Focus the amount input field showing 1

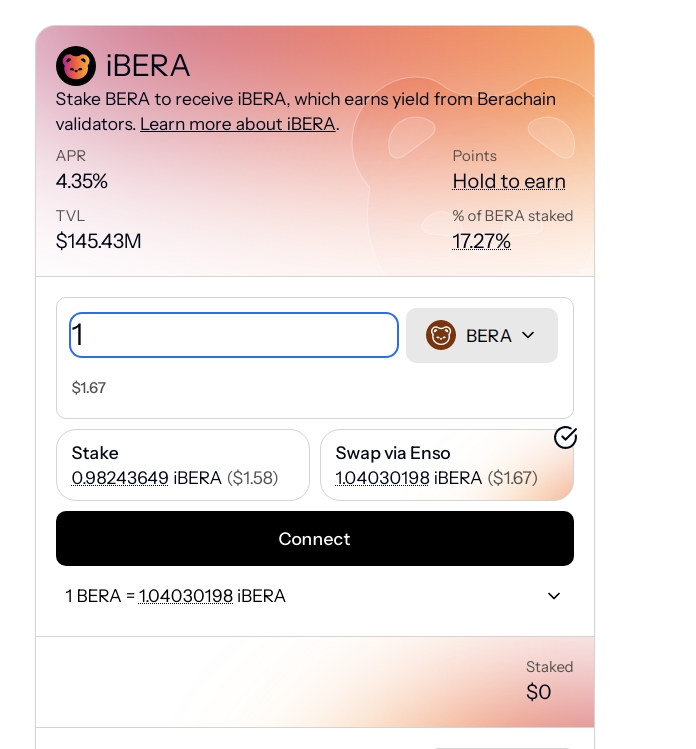234,335
